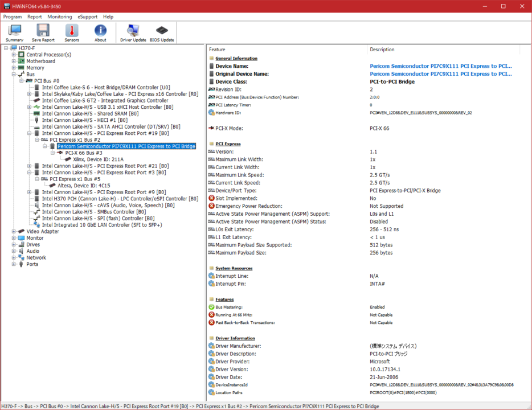Expand the USB 3.1 xHCI Host Controller node
The height and width of the screenshot is (410, 532).
29,107
